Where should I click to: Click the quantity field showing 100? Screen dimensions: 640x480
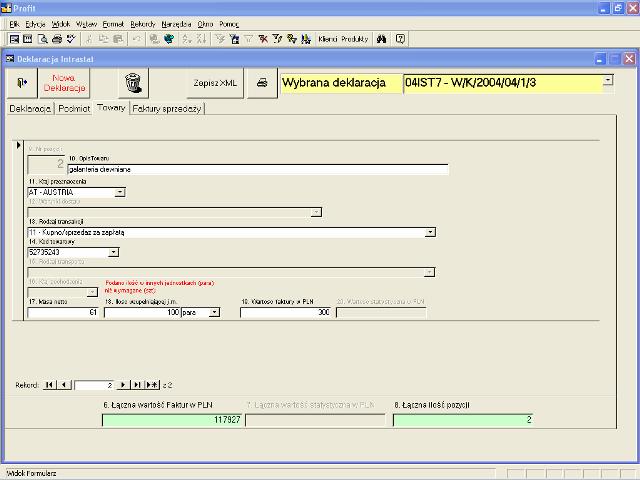click(x=142, y=313)
